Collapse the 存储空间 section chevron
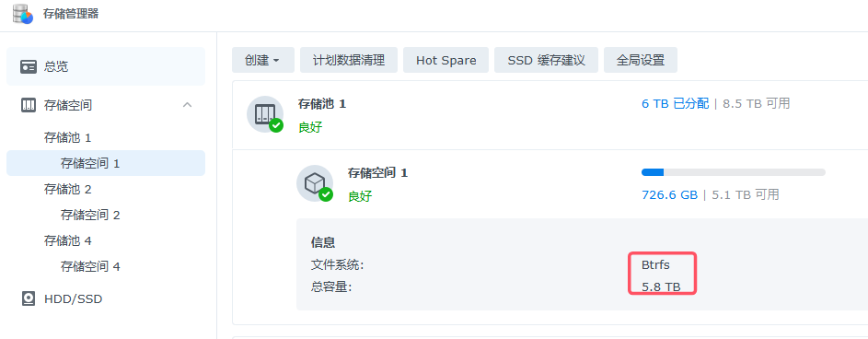This screenshot has height=339, width=868. coord(188,105)
